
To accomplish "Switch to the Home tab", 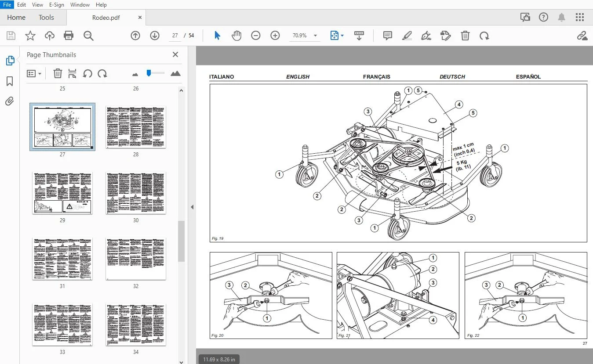I will pyautogui.click(x=16, y=18).
